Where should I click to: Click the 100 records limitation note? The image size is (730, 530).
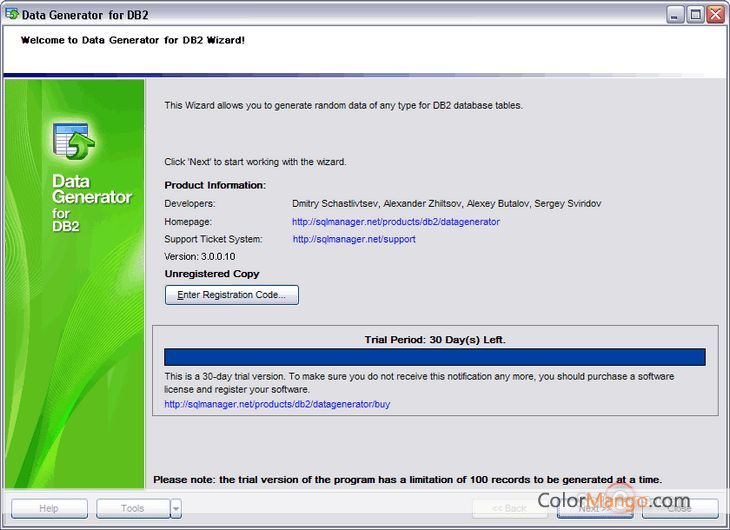click(407, 479)
